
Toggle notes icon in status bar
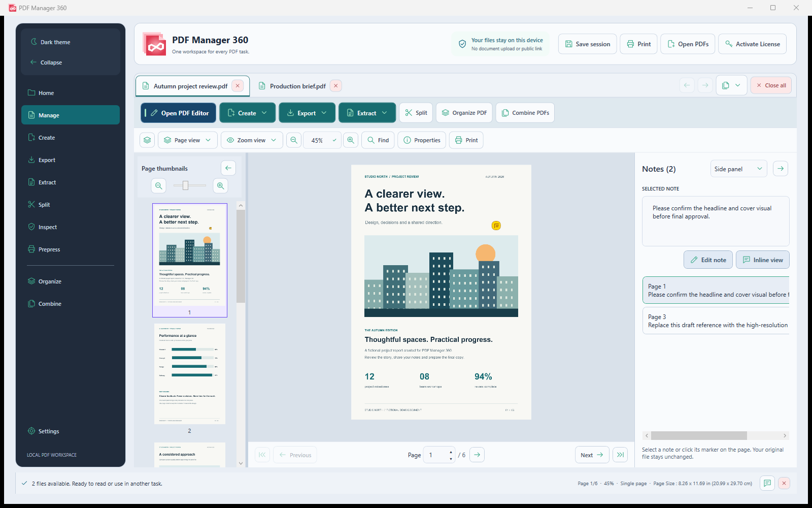coord(767,483)
